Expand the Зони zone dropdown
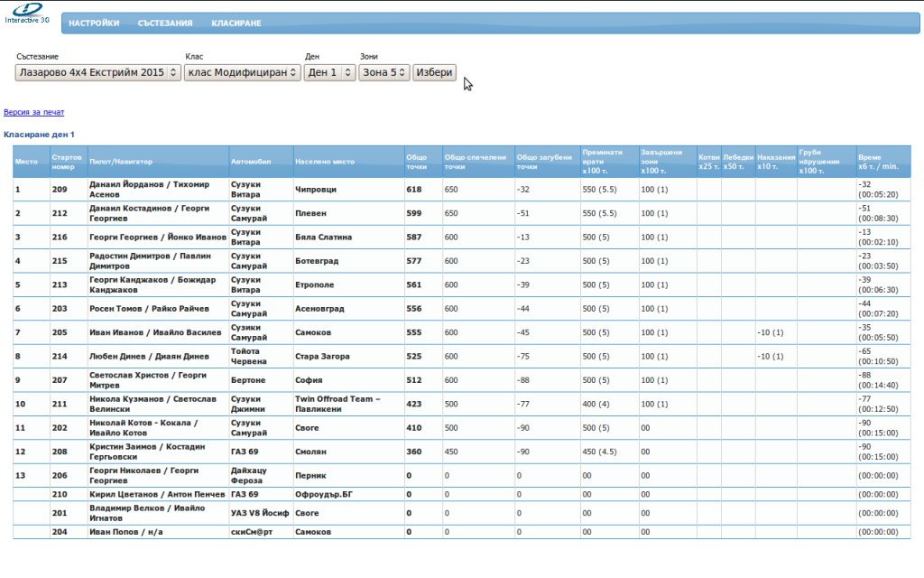 [383, 72]
